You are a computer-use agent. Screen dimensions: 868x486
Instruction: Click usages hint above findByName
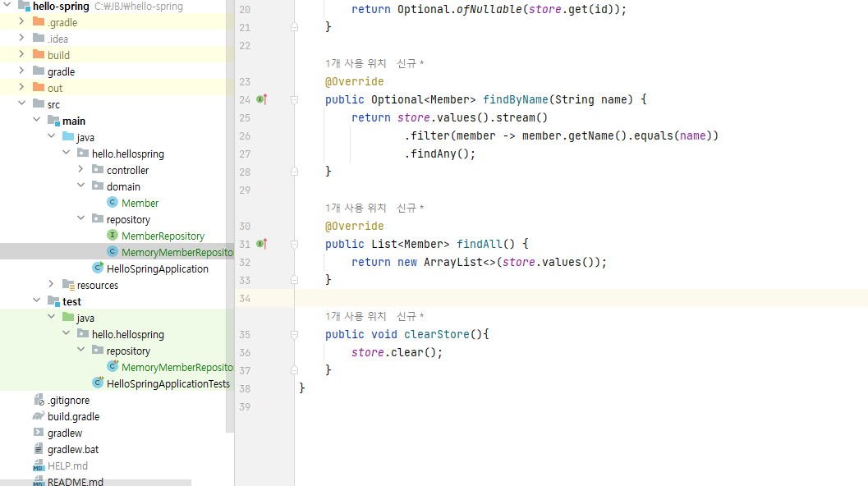356,64
